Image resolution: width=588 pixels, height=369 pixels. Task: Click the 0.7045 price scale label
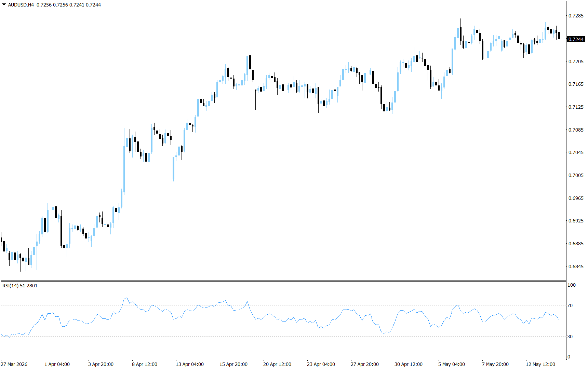(576, 152)
